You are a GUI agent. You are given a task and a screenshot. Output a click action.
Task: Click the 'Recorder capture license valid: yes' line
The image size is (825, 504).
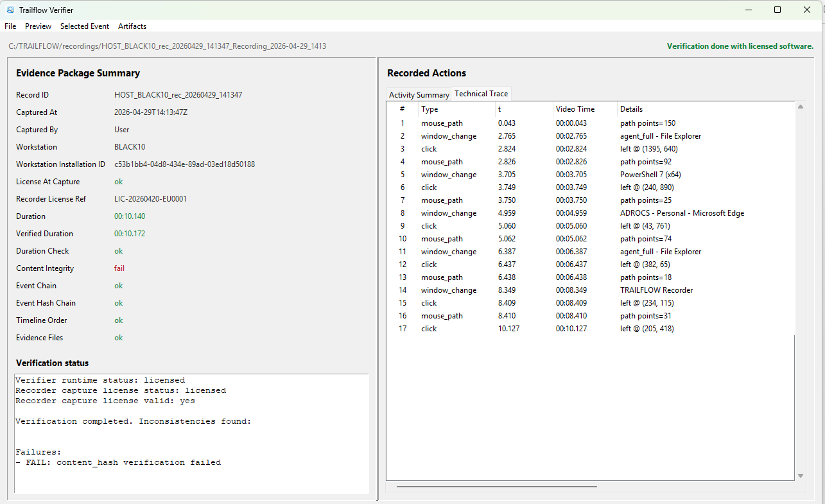pyautogui.click(x=105, y=401)
